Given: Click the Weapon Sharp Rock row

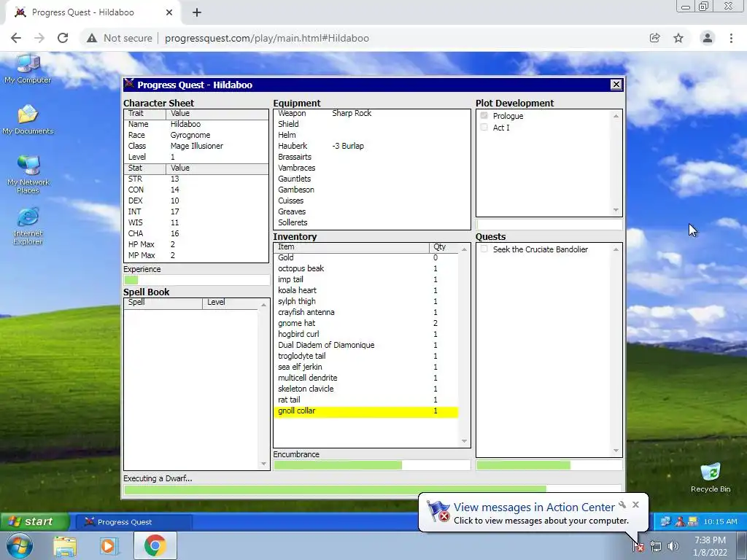Looking at the screenshot, I should pos(371,113).
